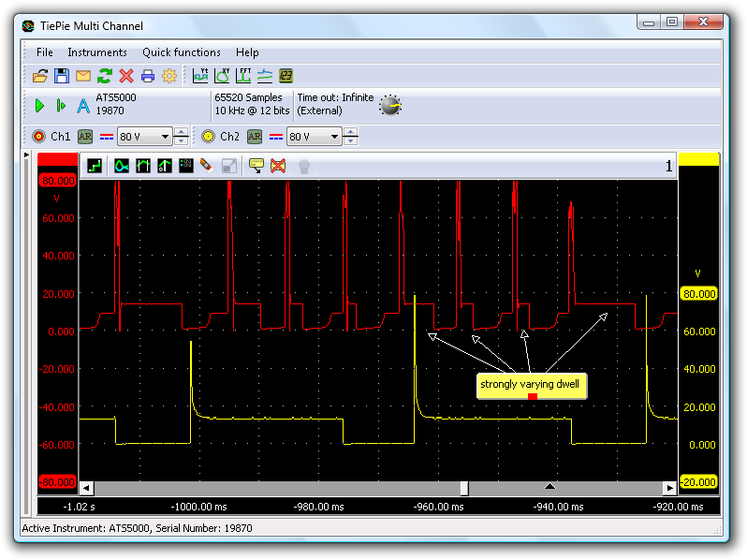This screenshot has height=560, width=747.
Task: Click the eraser clear graph icon
Action: coord(206,166)
